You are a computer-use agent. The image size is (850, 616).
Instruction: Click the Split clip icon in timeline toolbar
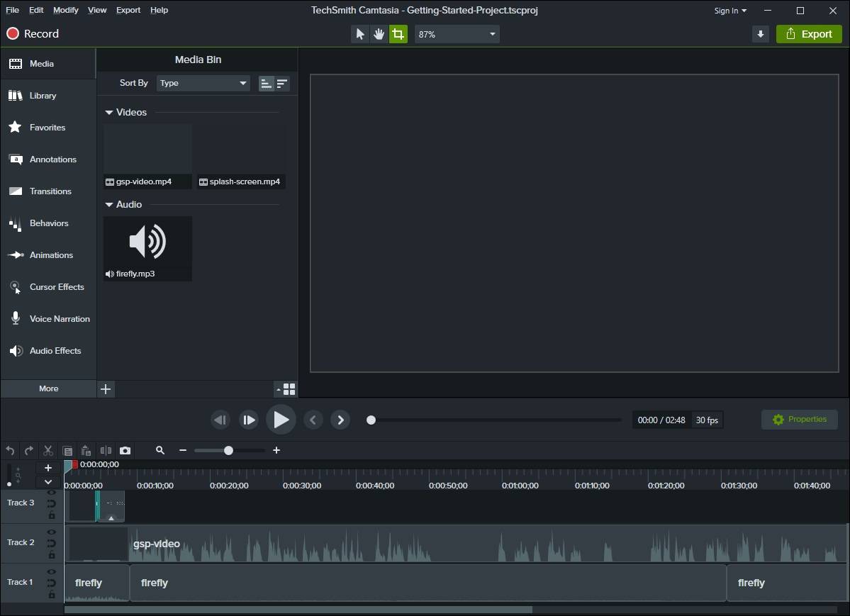pos(106,450)
